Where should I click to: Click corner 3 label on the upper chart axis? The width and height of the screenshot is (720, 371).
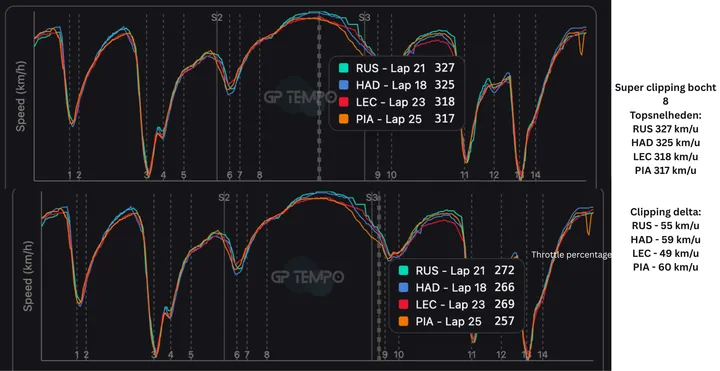click(x=146, y=175)
